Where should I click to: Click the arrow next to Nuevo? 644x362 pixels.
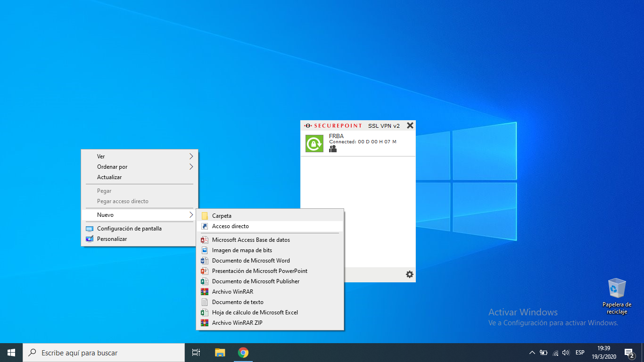tap(191, 215)
